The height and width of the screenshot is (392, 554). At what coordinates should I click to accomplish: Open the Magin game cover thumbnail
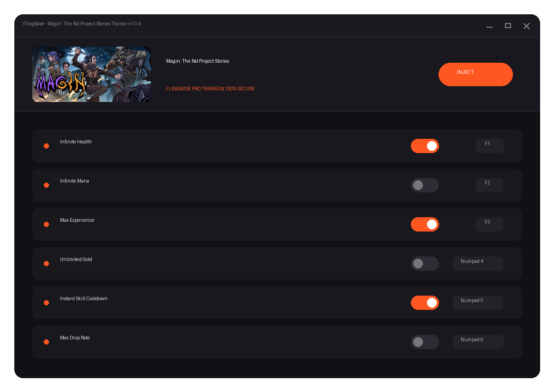click(91, 74)
